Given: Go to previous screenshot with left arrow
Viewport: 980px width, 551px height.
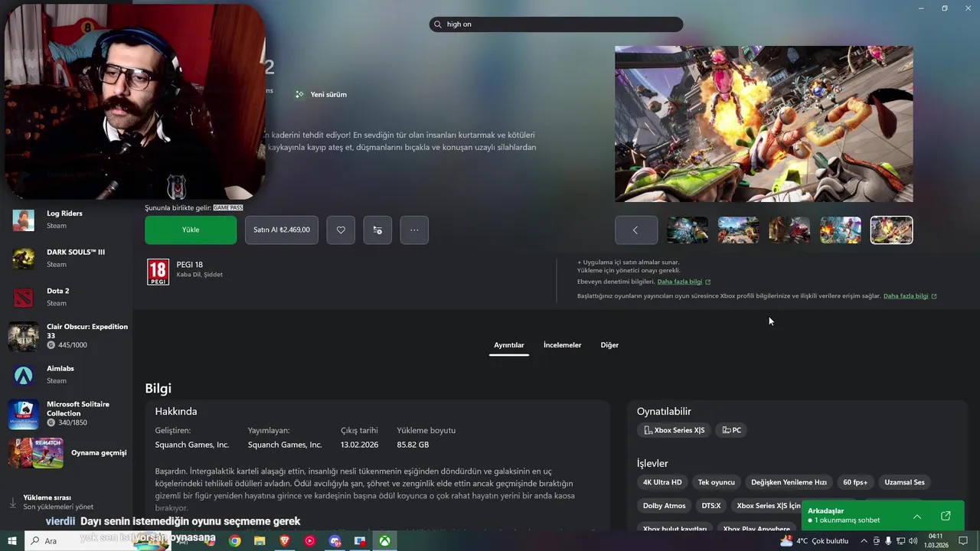Looking at the screenshot, I should pyautogui.click(x=635, y=230).
